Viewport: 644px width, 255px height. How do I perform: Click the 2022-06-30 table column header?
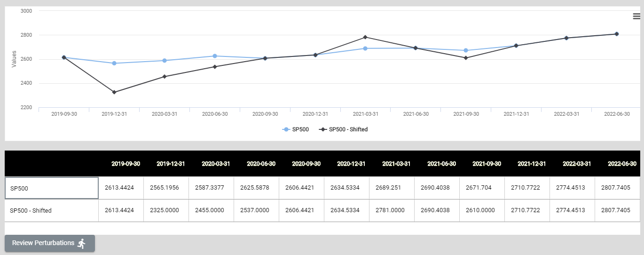click(622, 164)
